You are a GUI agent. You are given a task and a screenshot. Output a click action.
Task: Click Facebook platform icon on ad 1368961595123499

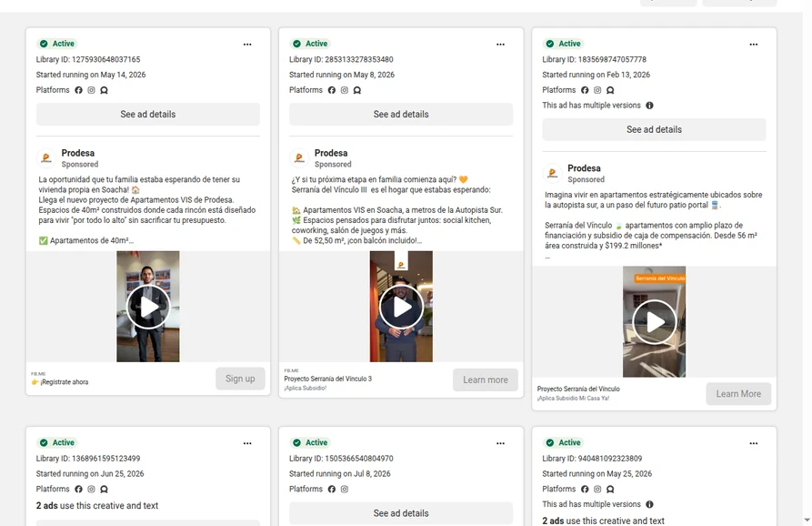tap(79, 490)
